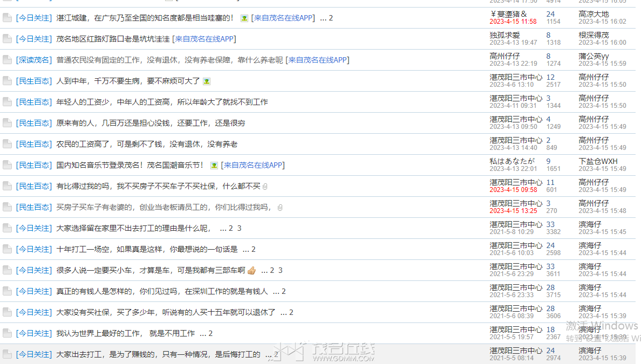Go to page 2 of 大家没有买社保 thread
The image size is (641, 364).
point(291,313)
